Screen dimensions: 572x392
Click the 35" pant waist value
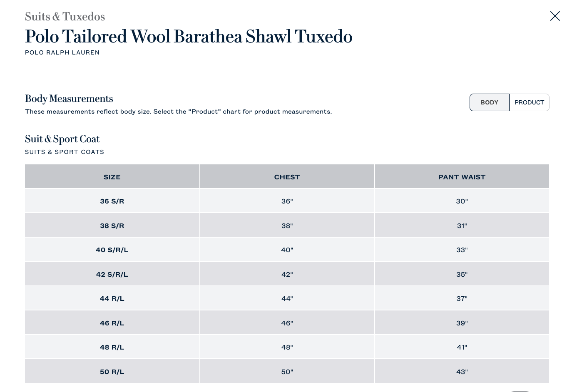tap(462, 274)
